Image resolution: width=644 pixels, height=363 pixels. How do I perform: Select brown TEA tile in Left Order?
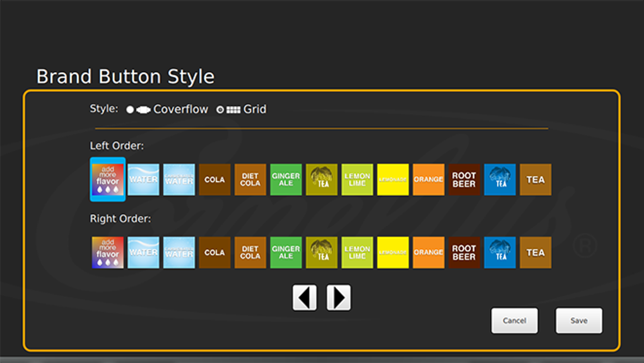(535, 179)
